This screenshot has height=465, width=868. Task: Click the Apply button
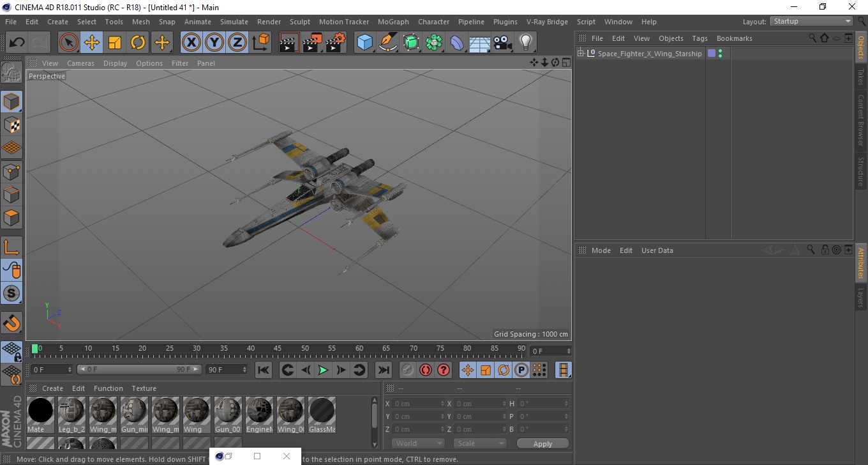(x=542, y=443)
